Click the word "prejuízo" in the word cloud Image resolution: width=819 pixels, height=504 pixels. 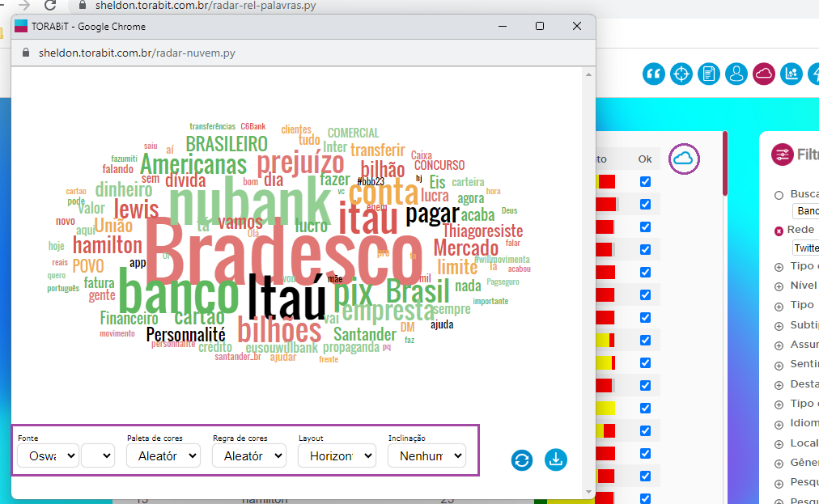[x=300, y=163]
